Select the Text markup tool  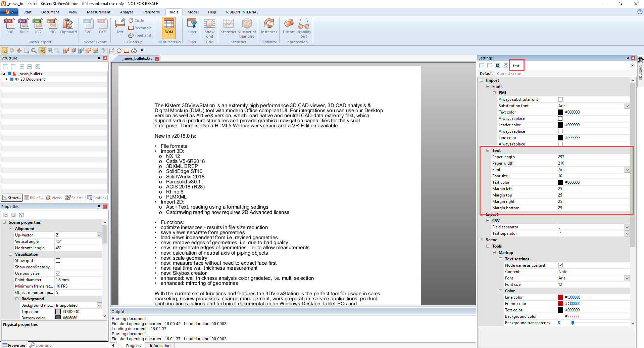[x=120, y=26]
